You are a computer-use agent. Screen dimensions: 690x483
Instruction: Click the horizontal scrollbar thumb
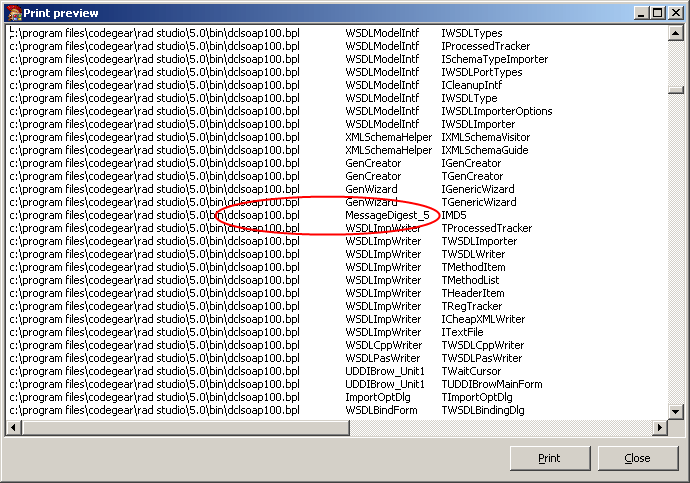[x=185, y=427]
